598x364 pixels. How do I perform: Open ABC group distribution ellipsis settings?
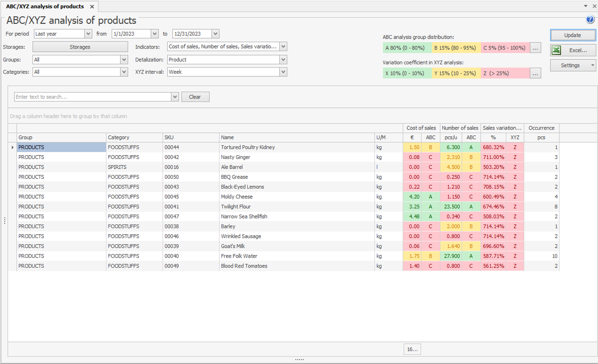click(x=535, y=48)
